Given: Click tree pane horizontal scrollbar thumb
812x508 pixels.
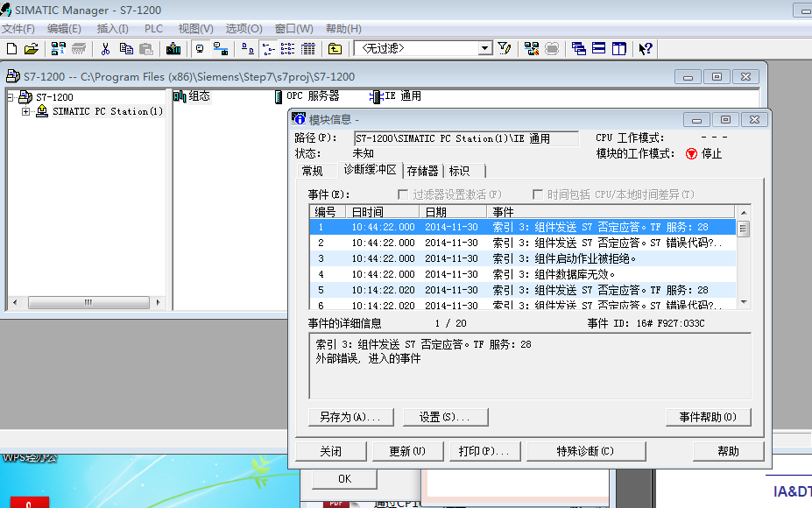Looking at the screenshot, I should coord(88,302).
